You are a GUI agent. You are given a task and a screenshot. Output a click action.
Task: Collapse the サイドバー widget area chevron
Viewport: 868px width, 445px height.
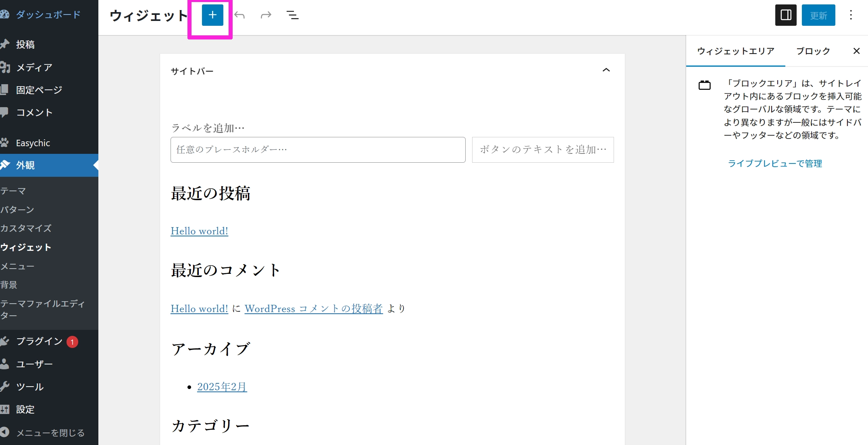click(x=606, y=70)
